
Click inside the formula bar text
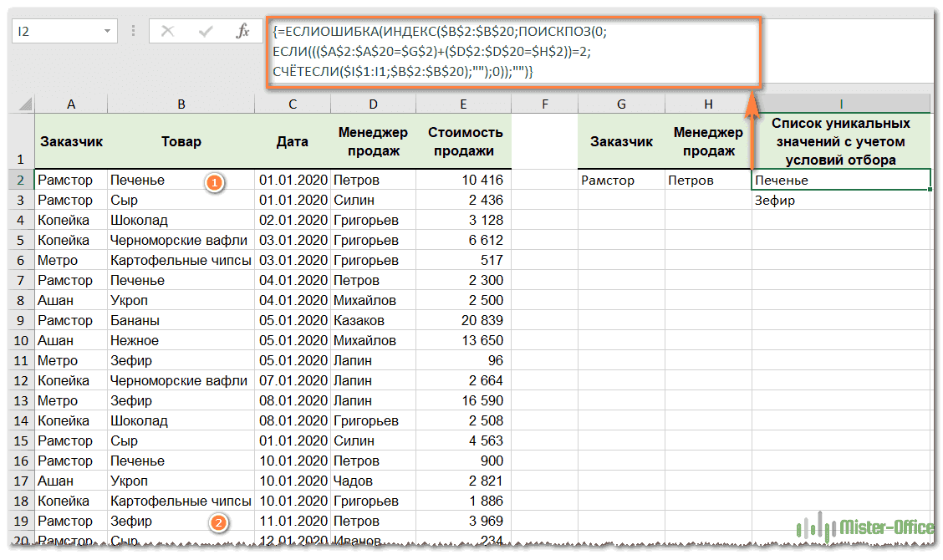tap(510, 52)
